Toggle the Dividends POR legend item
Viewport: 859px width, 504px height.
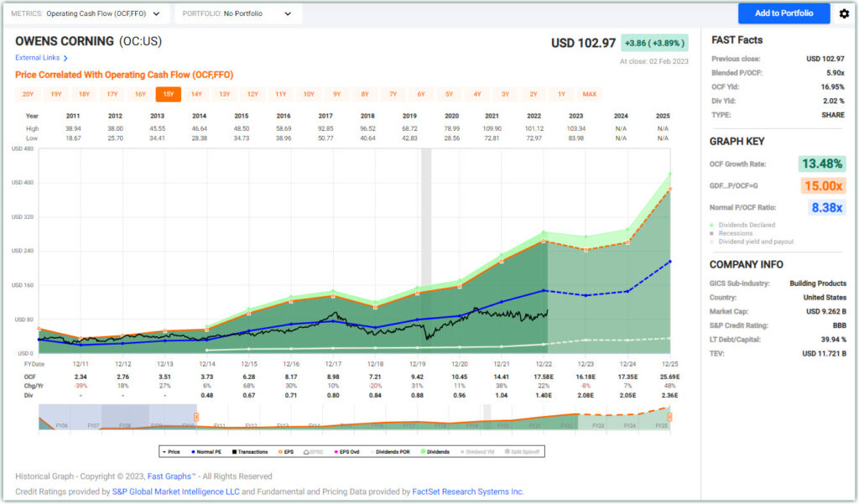click(x=390, y=452)
